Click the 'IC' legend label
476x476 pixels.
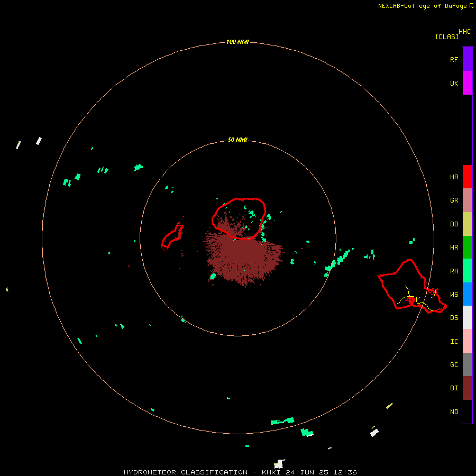click(454, 342)
